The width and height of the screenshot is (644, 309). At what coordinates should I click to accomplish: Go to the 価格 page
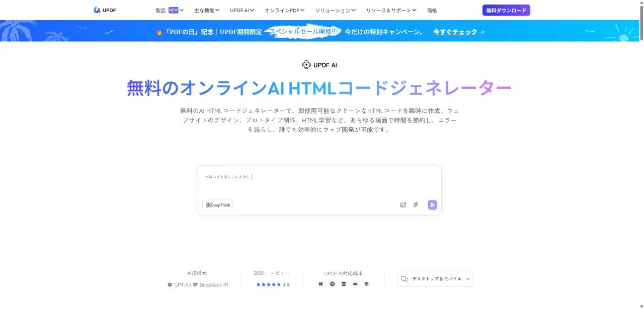[x=432, y=10]
